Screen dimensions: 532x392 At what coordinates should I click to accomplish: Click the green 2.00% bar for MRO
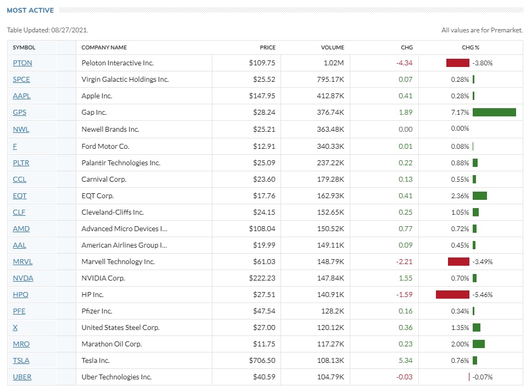479,344
